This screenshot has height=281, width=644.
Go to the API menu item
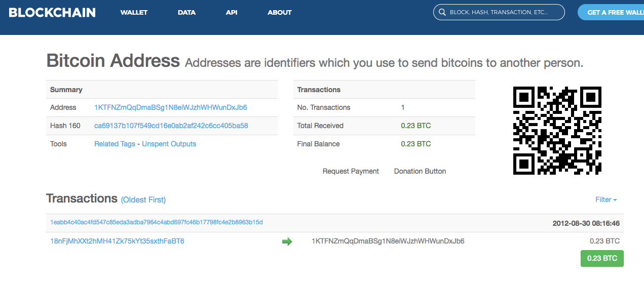point(232,12)
